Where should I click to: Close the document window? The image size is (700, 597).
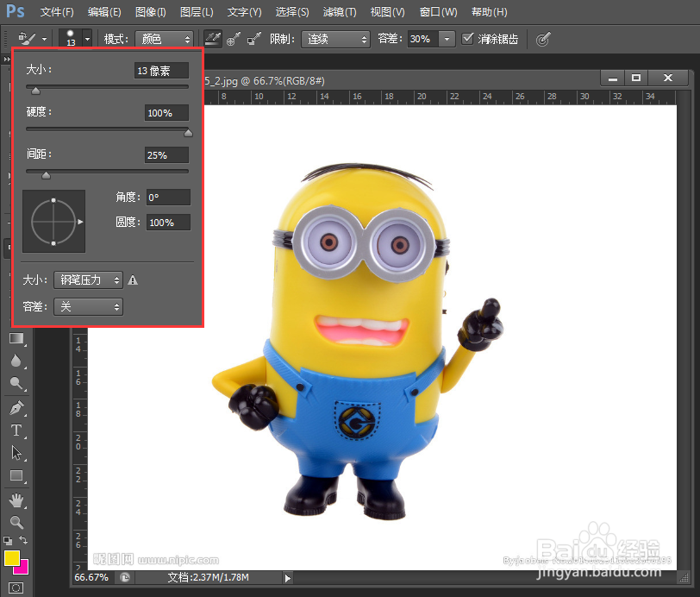coord(668,79)
